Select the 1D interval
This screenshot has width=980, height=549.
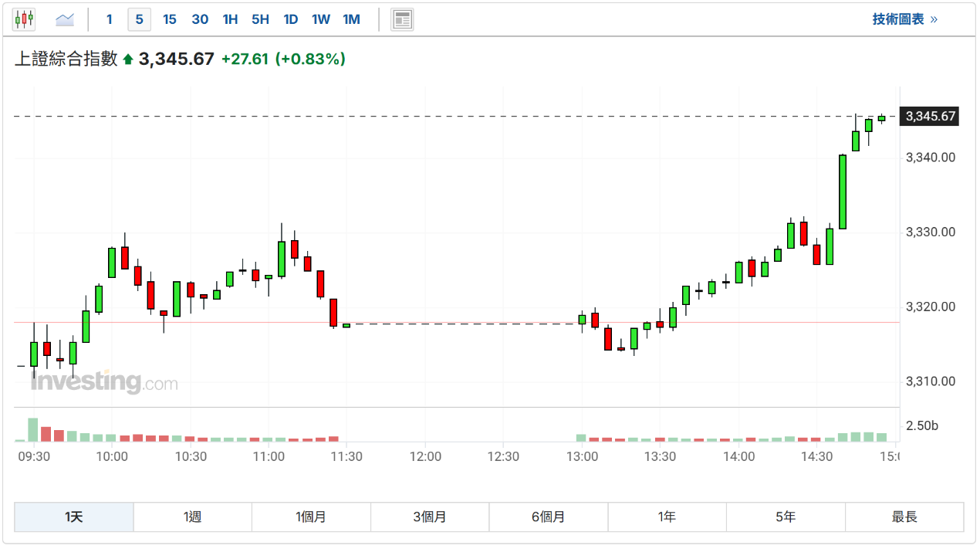(x=291, y=19)
